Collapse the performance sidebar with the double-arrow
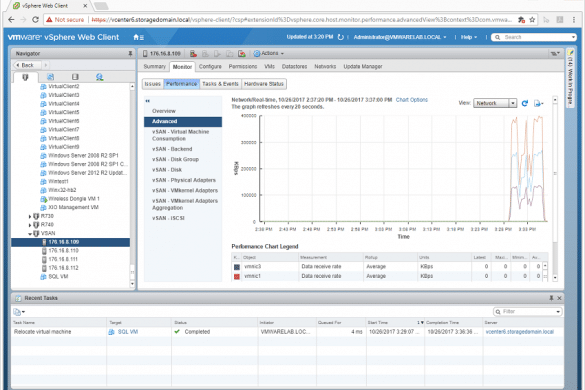Viewport: 585px width, 390px height. pyautogui.click(x=148, y=101)
